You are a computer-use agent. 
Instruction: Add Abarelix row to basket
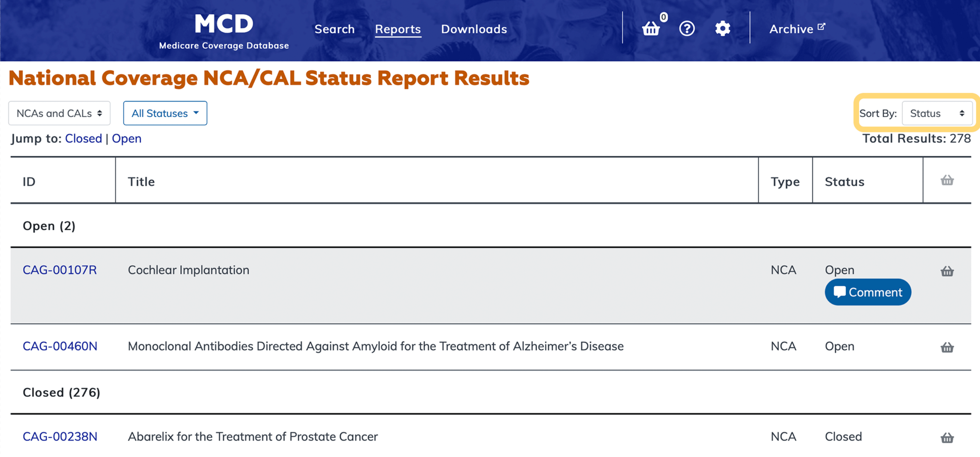point(947,438)
